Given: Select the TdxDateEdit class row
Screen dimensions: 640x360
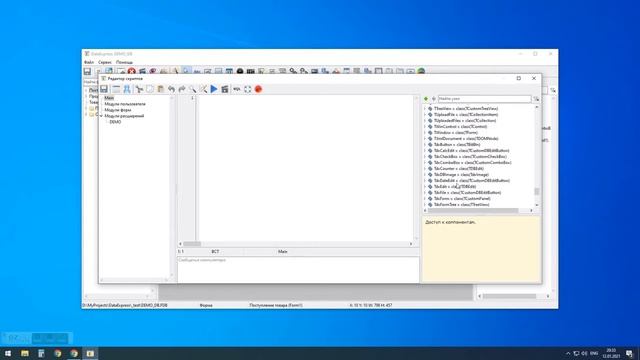Looking at the screenshot, I should [x=471, y=180].
